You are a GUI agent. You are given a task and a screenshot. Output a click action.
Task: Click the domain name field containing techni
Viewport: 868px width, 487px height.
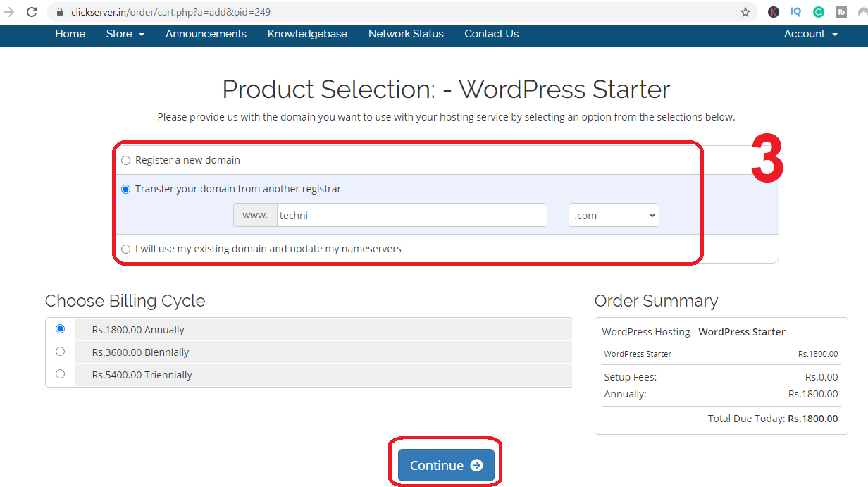click(x=411, y=216)
